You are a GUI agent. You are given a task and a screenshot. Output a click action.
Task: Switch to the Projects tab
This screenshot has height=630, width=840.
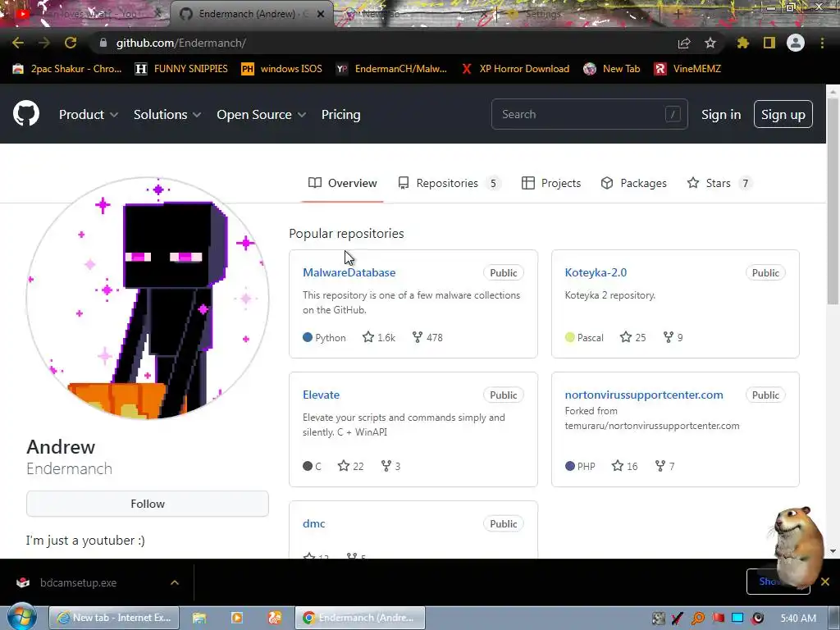551,183
